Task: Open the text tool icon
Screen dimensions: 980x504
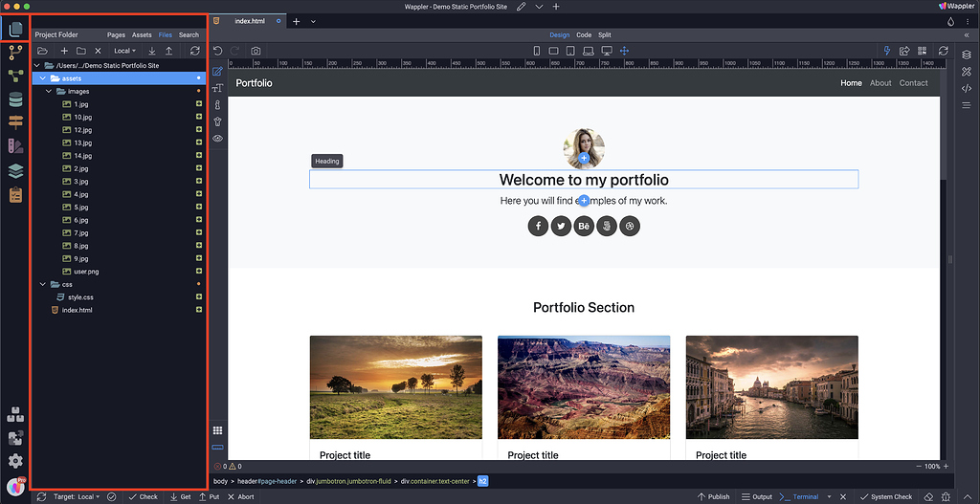Action: [217, 89]
